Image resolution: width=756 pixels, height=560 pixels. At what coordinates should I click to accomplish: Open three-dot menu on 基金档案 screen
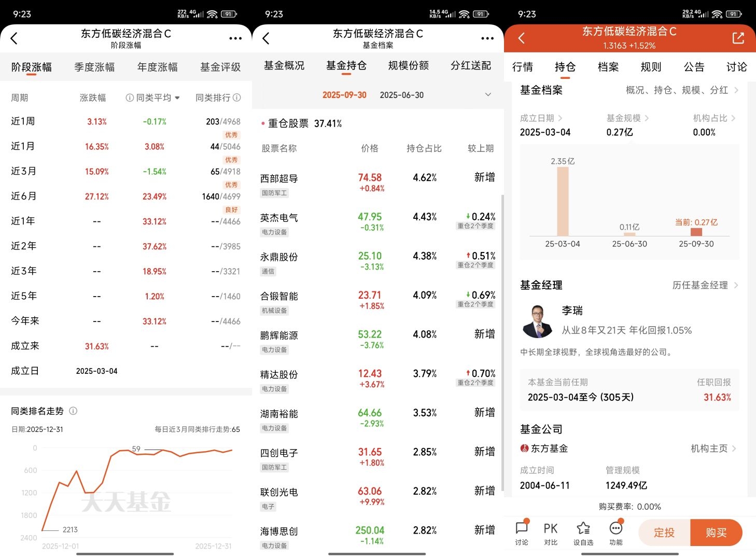(487, 38)
